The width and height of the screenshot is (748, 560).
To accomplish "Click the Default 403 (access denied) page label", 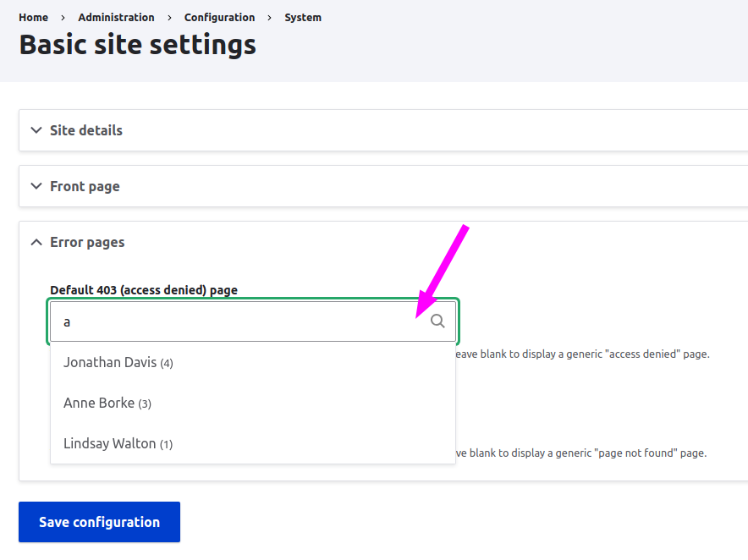I will pyautogui.click(x=144, y=290).
